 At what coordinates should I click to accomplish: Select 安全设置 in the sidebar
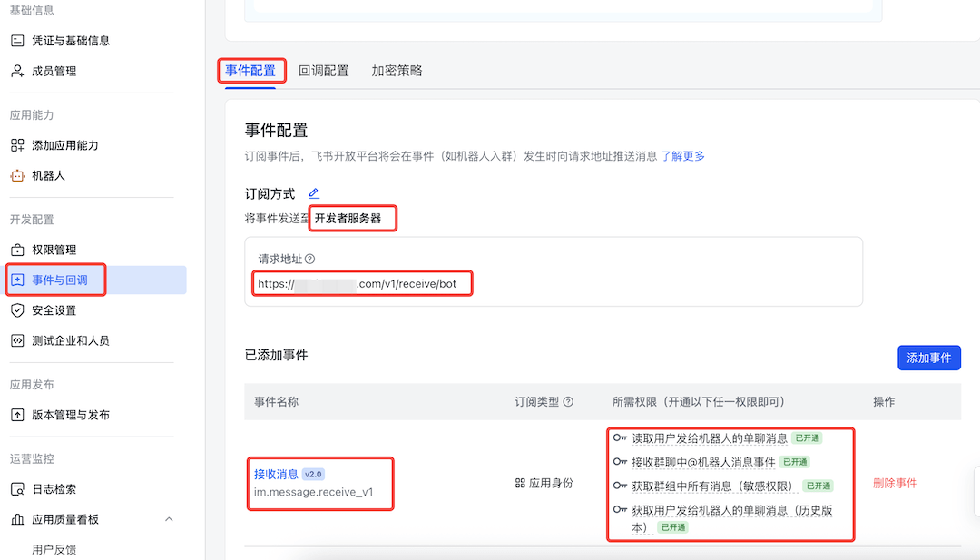54,310
